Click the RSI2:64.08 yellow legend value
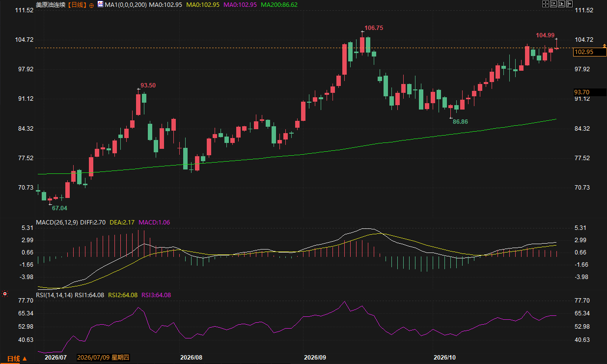607x364 pixels. 122,295
